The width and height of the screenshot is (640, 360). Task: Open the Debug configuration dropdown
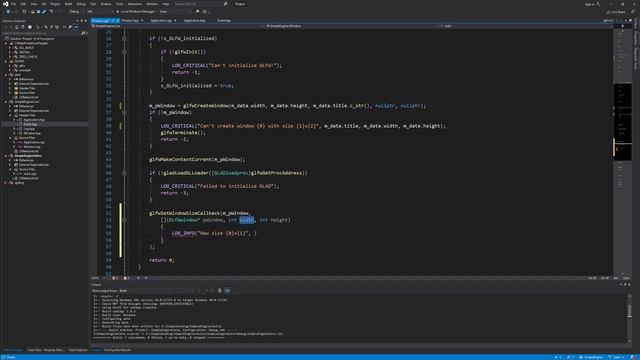point(76,12)
